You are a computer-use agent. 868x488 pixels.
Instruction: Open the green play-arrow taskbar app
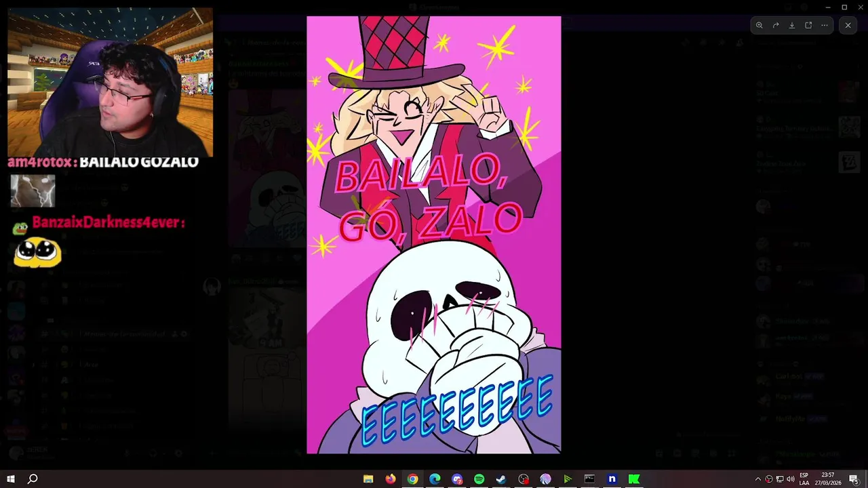point(568,479)
